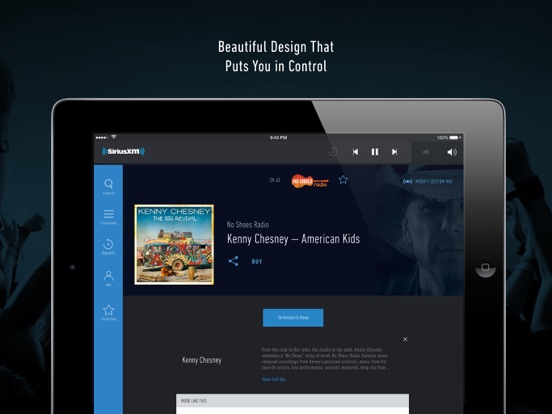Screen dimensions: 552x414
Task: Open Favorites from the sidebar
Action: click(x=108, y=313)
